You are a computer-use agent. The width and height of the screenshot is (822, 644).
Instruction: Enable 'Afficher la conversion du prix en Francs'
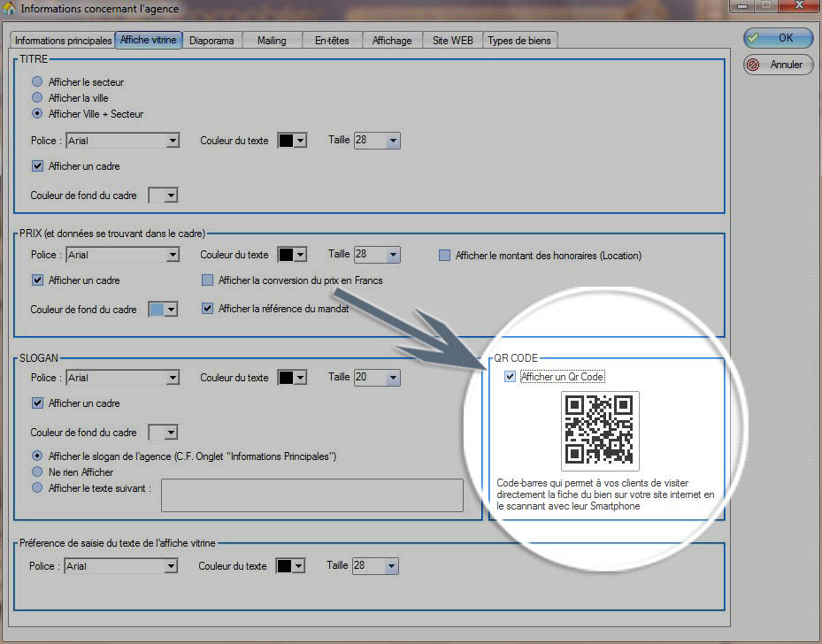(208, 280)
